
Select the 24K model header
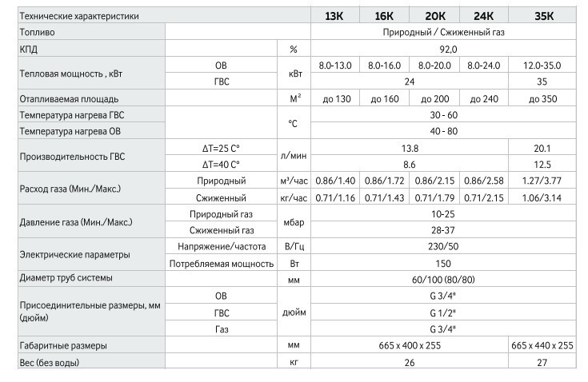[484, 16]
